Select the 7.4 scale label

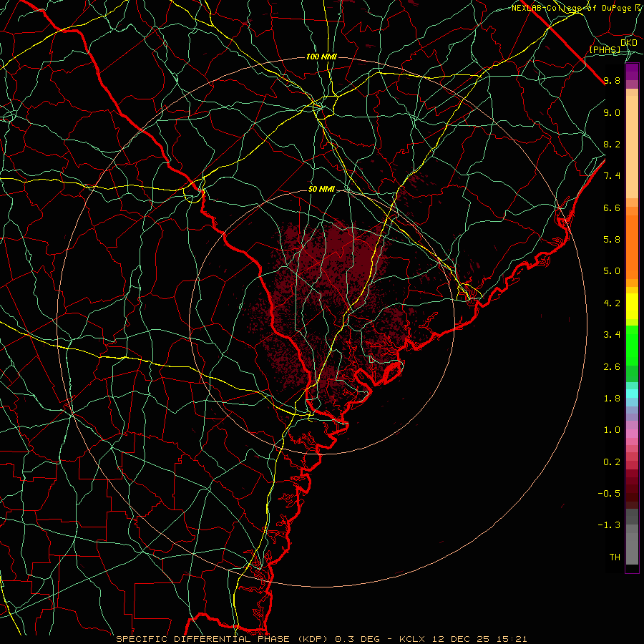pyautogui.click(x=612, y=176)
